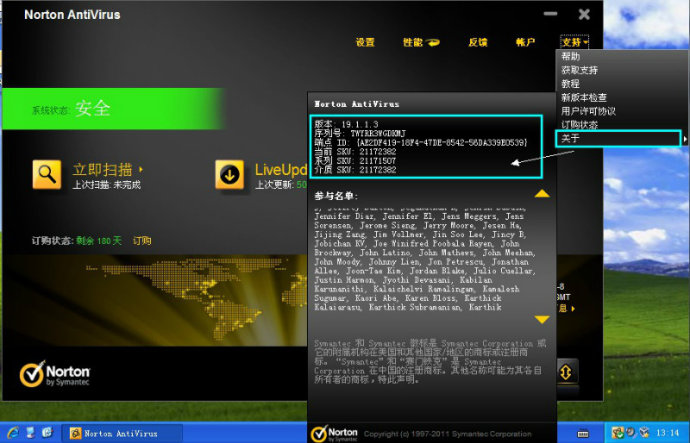Viewport: 690px width, 443px height.
Task: Click the serial number TWYRB3WGDKMJ
Action: (378, 133)
